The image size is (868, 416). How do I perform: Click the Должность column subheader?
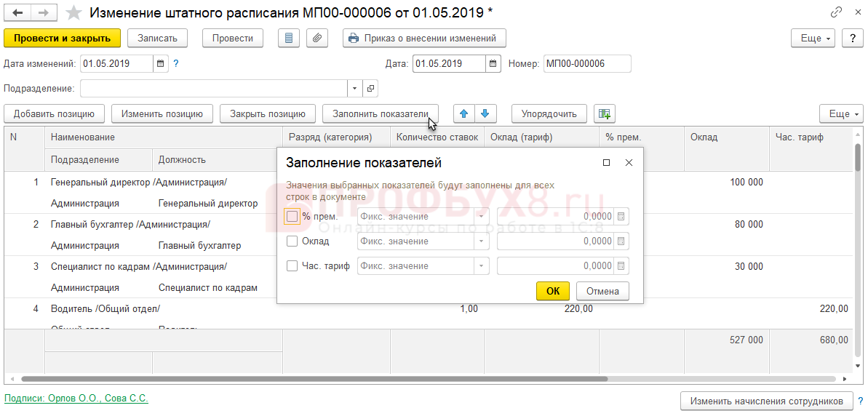pos(217,159)
